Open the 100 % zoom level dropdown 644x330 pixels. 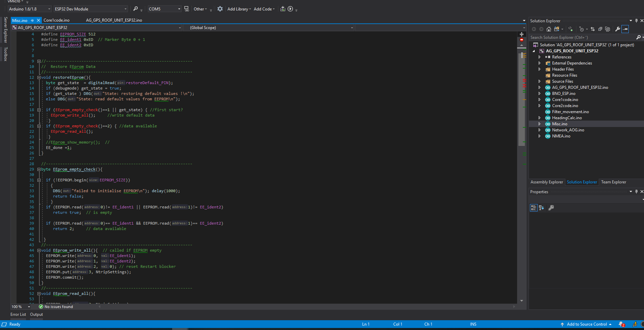[21, 307]
